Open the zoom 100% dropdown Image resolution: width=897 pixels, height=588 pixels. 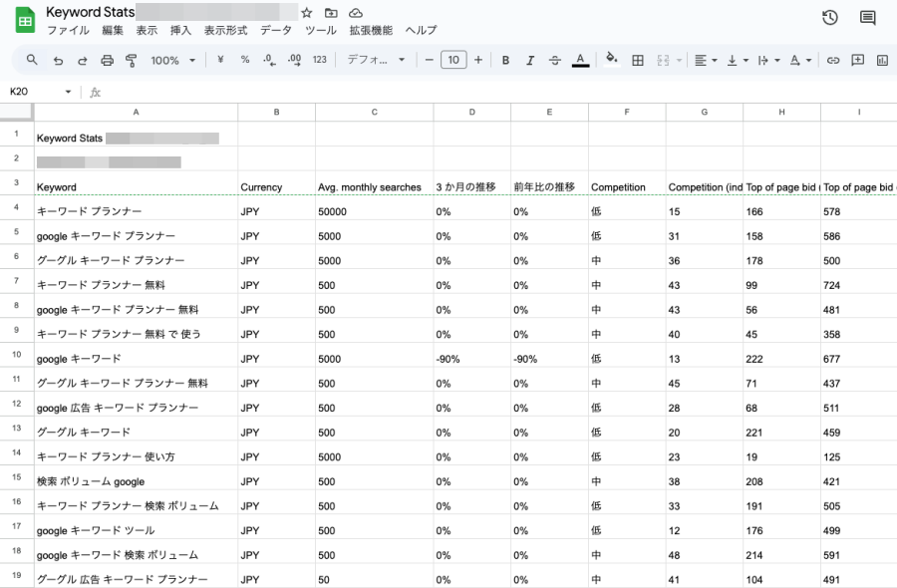172,60
